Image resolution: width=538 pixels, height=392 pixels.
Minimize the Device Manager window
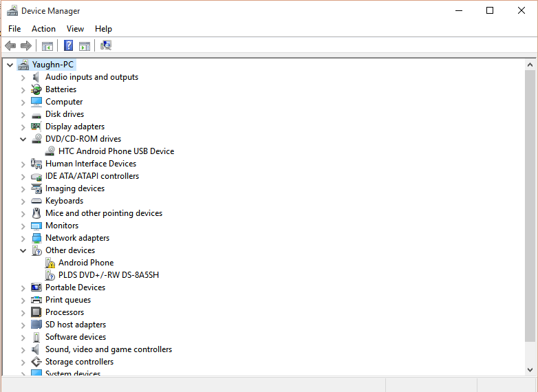coord(459,10)
